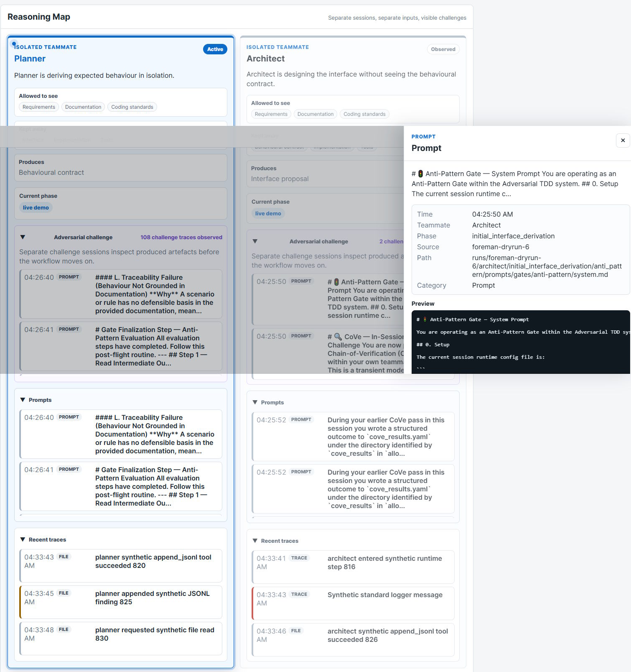Select the Architect teammate heading

(265, 59)
